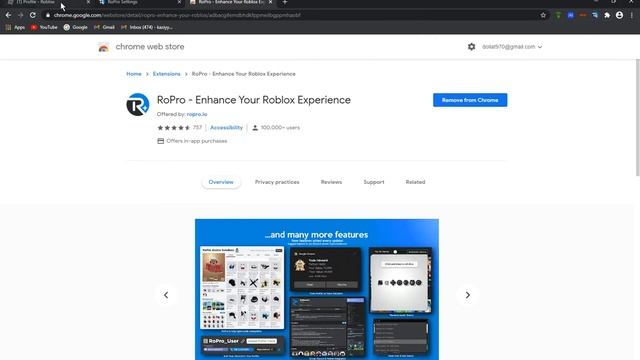
Task: Close the RoPro - Enhance Your Roblox tab
Action: click(x=270, y=2)
